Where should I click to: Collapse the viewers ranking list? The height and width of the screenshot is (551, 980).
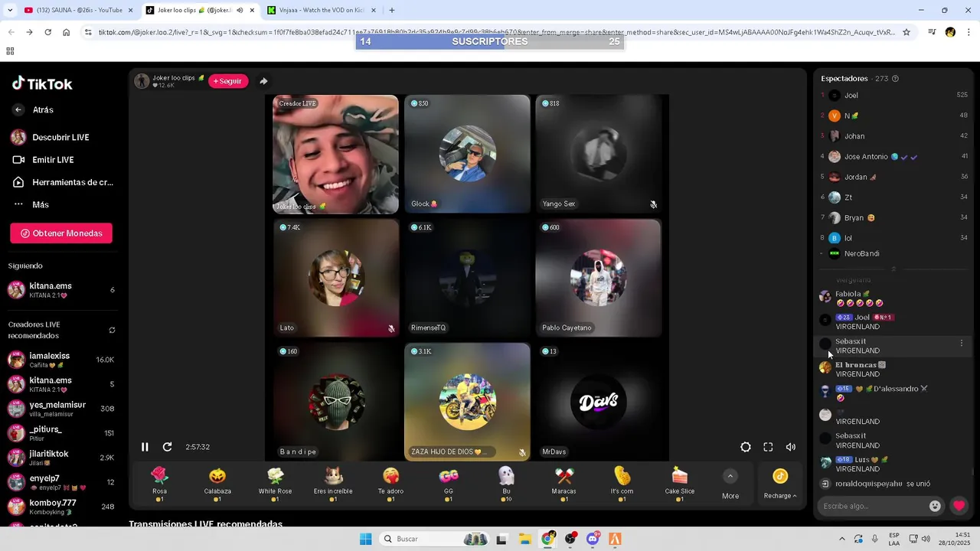click(x=893, y=269)
